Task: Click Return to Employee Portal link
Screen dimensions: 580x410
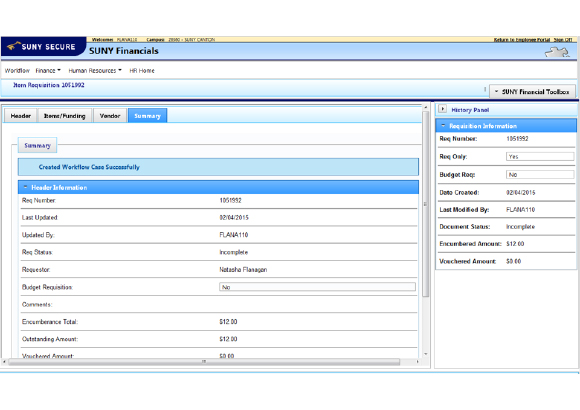Action: [x=522, y=40]
